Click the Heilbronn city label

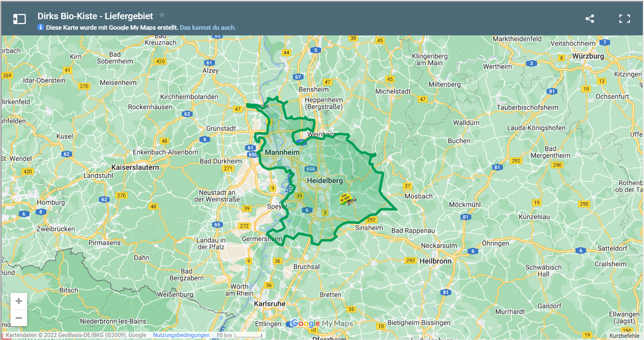435,261
